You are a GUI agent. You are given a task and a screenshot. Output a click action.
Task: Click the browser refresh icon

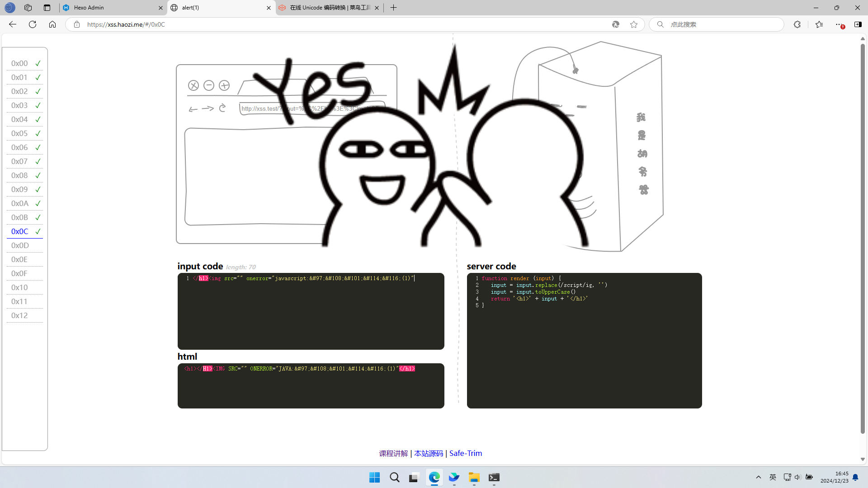(x=33, y=24)
